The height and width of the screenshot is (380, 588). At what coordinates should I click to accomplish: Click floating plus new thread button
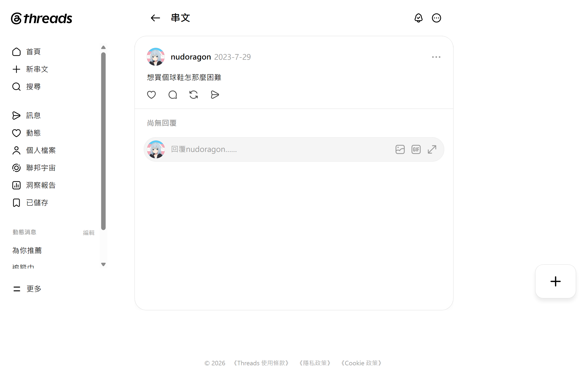coord(555,281)
